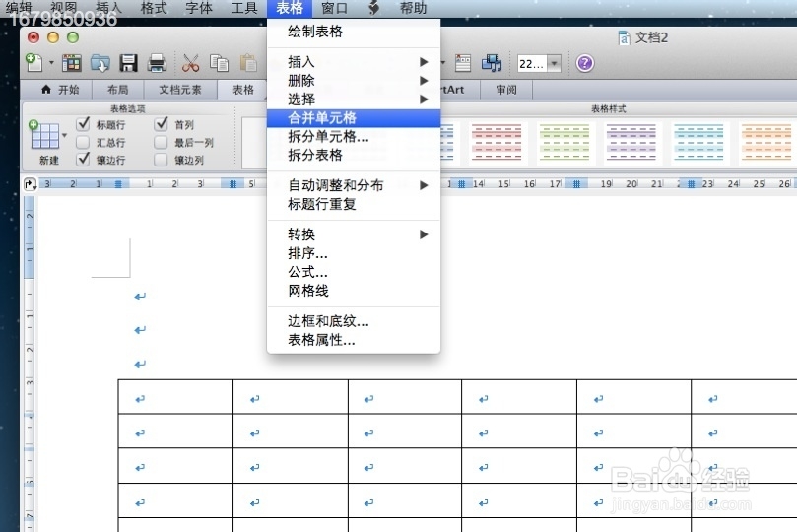Screen dimensions: 797x532
Task: Click the Copy icon
Action: 219,63
